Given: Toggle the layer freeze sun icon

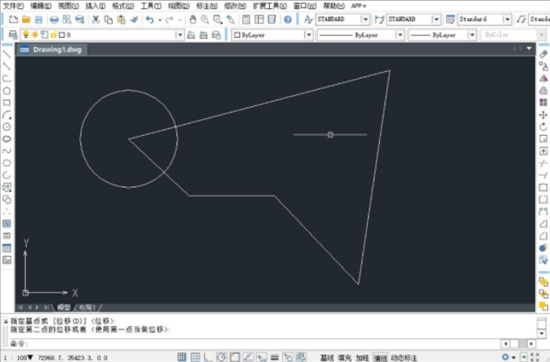Looking at the screenshot, I should coord(35,35).
